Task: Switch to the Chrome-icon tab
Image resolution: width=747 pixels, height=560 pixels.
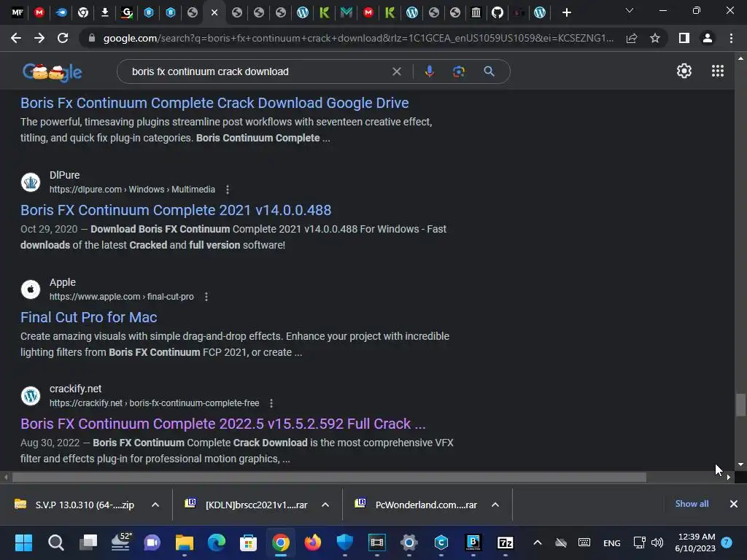Action: (x=83, y=12)
